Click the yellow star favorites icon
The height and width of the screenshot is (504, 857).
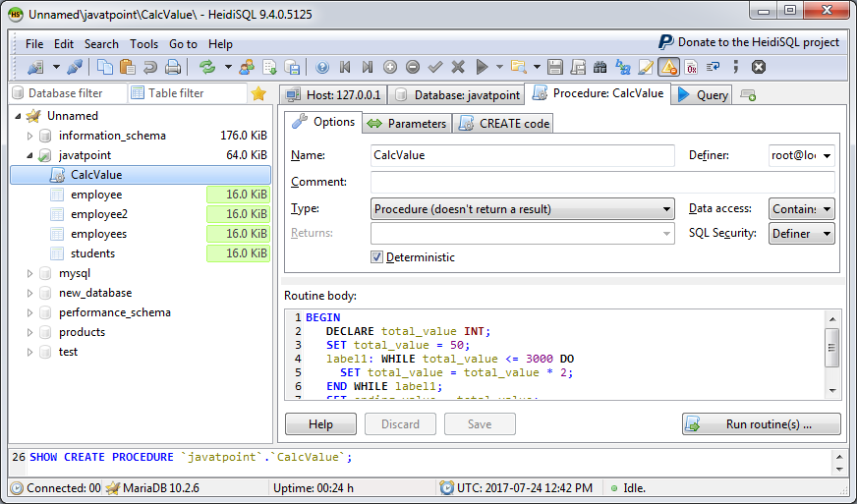257,94
